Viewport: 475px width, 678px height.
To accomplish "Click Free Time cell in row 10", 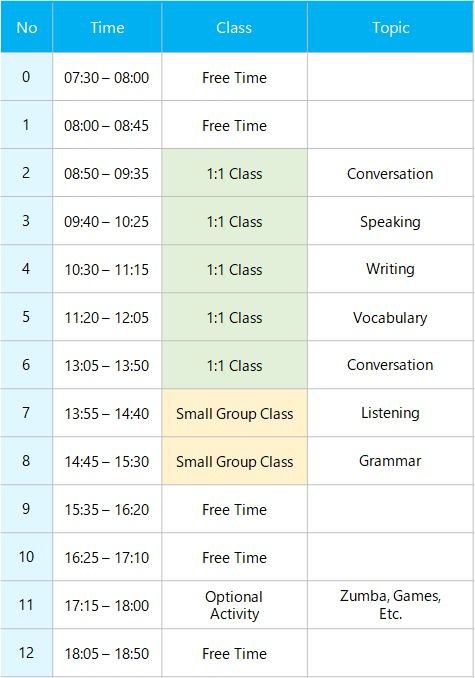I will tap(234, 557).
